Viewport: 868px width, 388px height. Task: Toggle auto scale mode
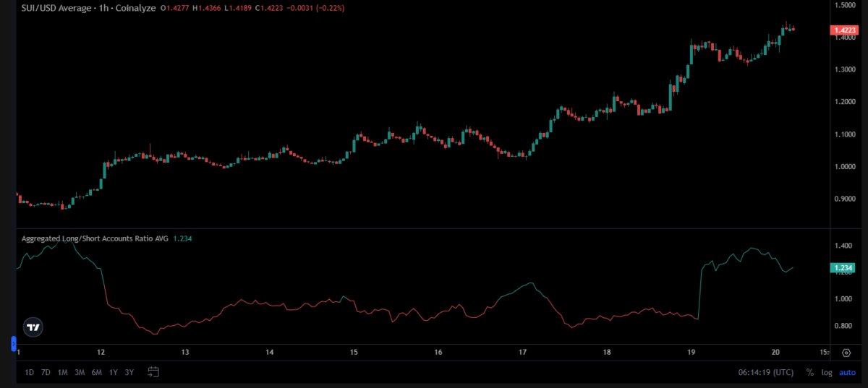(846, 372)
